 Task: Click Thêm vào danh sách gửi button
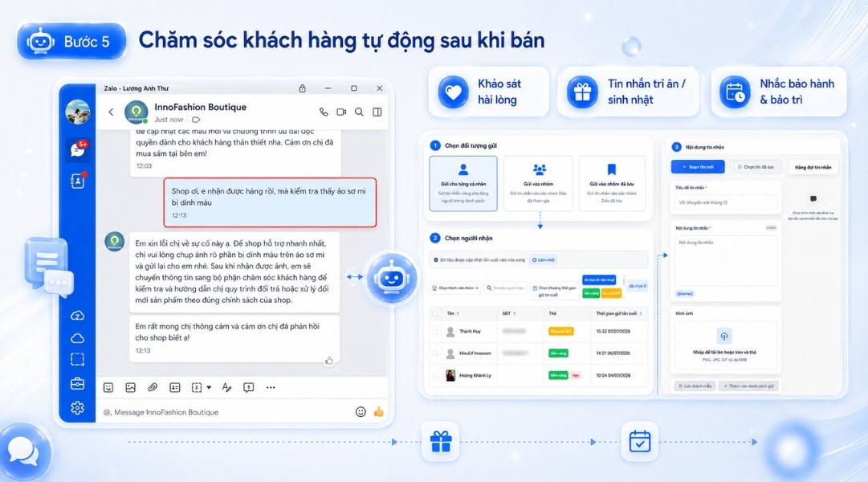point(749,386)
